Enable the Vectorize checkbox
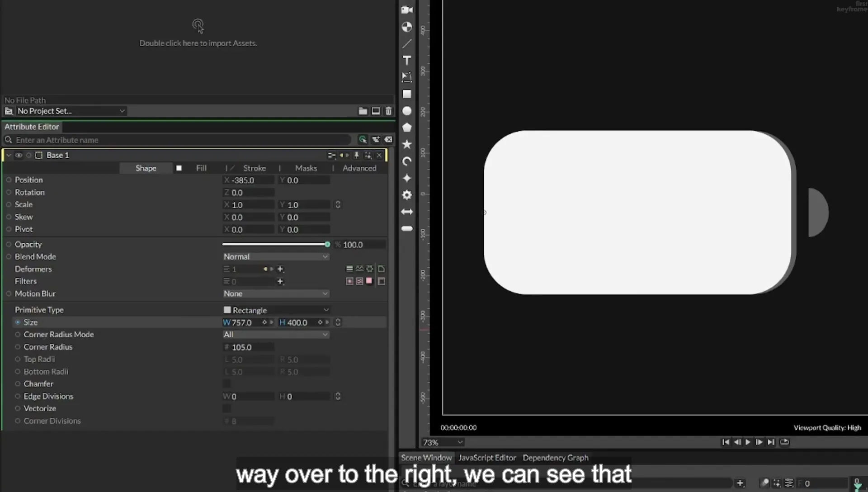Screen dimensions: 868x492 [227, 408]
